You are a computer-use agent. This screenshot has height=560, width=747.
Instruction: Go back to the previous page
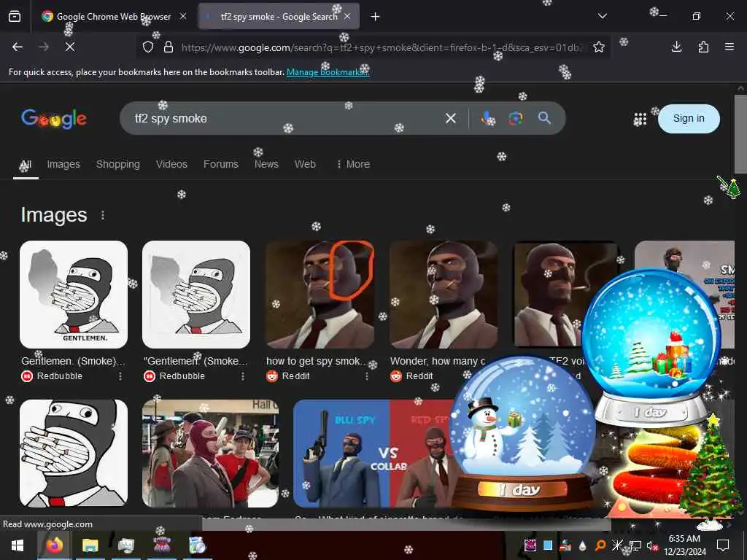18,47
